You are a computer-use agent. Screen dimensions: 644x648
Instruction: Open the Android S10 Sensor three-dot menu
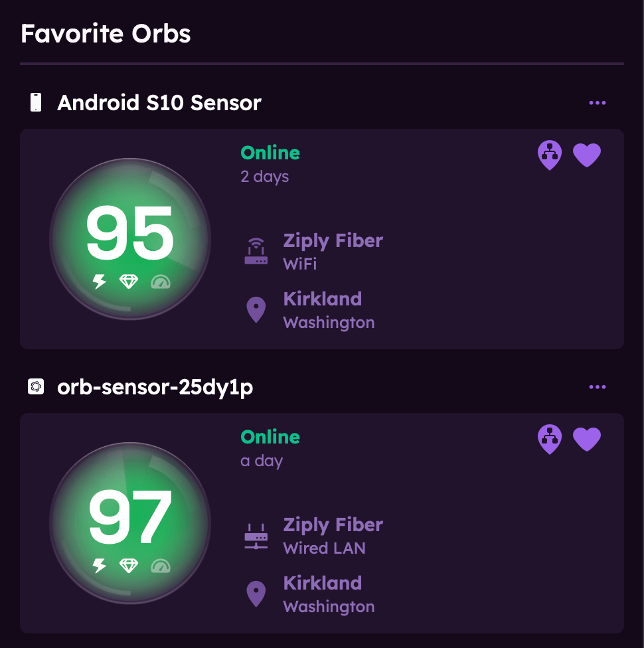pos(597,103)
